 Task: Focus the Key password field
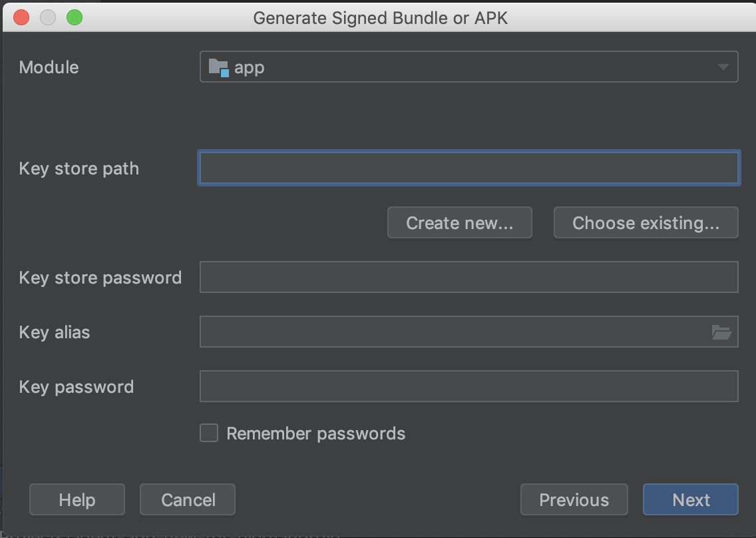[469, 387]
